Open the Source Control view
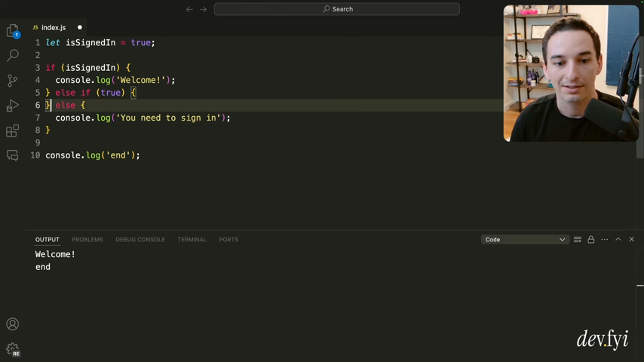The width and height of the screenshot is (644, 362). (x=13, y=81)
